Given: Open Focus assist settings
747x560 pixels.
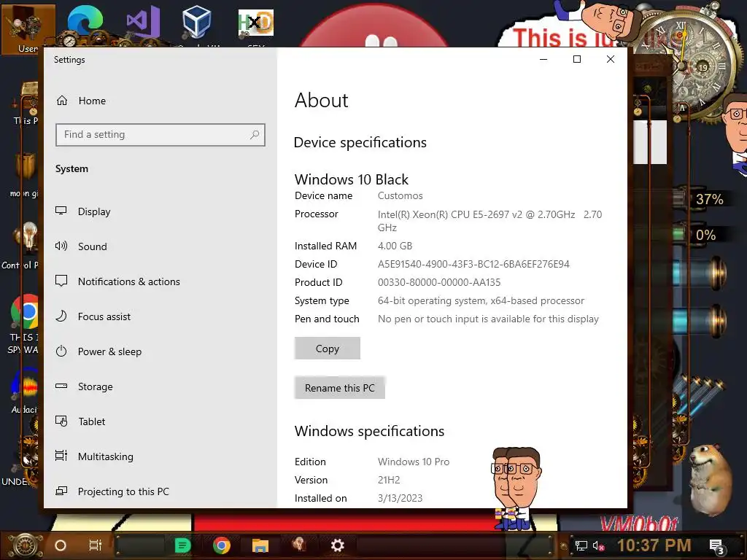Looking at the screenshot, I should 104,316.
